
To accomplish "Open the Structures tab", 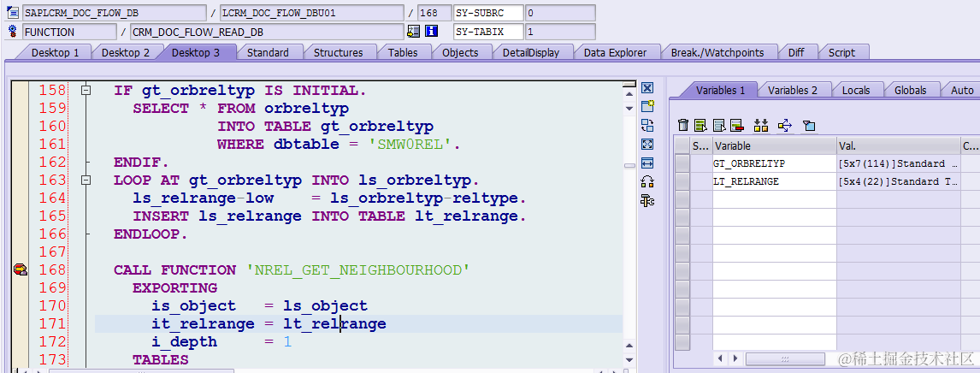I will [x=338, y=52].
